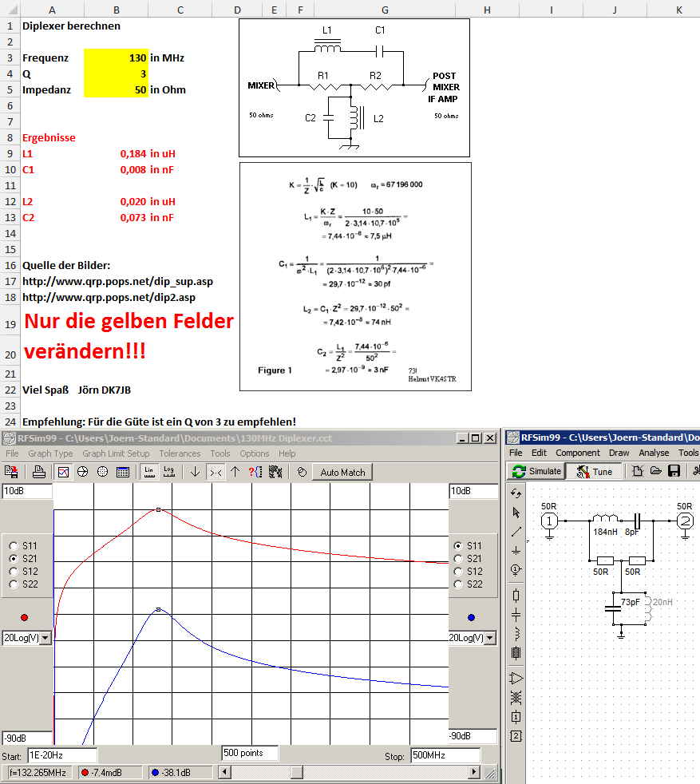
Task: Click the red trace color dot
Action: 24,617
